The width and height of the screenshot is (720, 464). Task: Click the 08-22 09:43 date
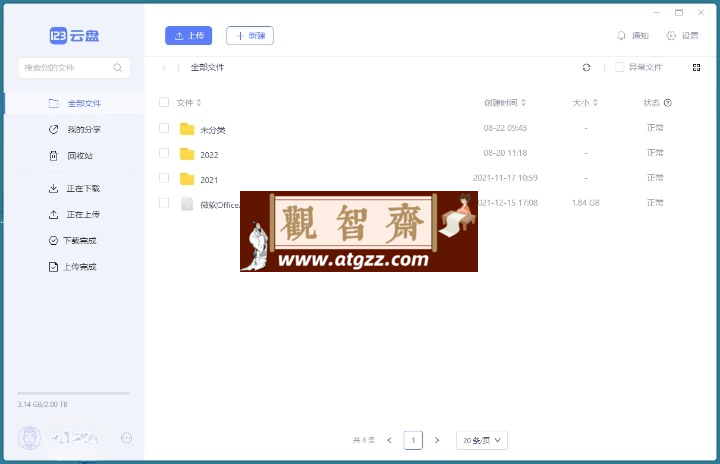[x=505, y=128]
